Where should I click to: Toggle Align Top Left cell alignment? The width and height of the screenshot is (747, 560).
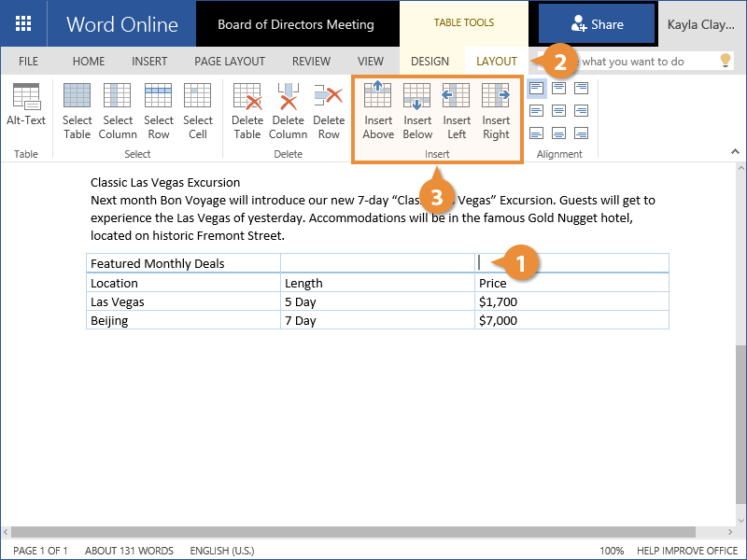[x=537, y=89]
